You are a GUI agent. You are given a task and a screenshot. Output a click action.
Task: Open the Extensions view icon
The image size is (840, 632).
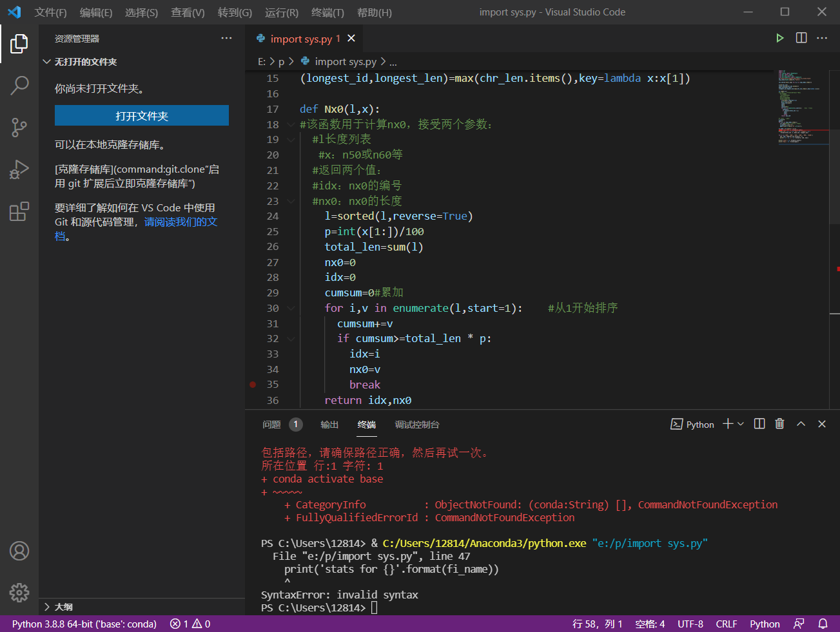(x=19, y=211)
